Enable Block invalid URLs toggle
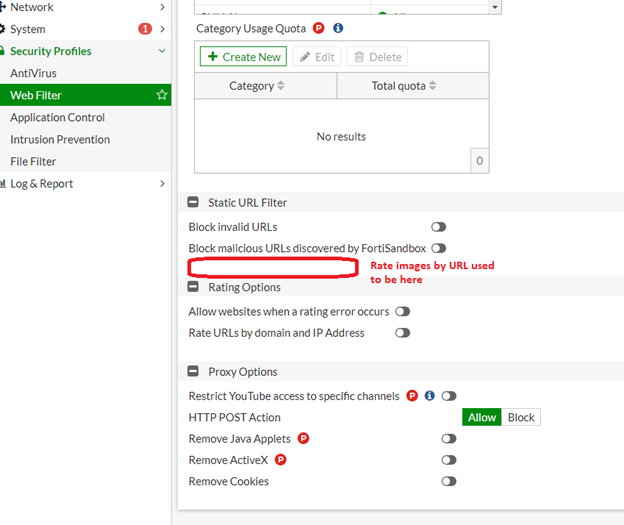 click(438, 227)
